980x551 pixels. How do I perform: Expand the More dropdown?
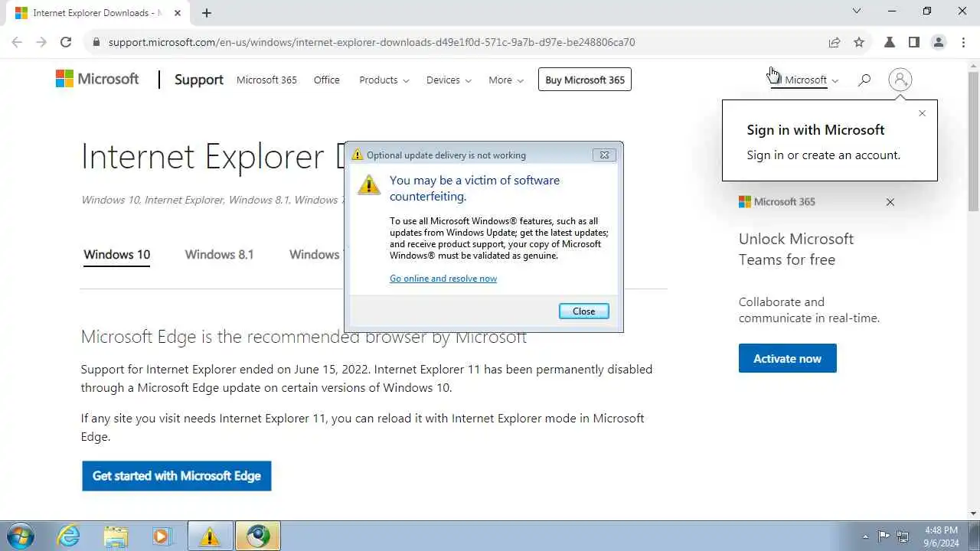[506, 80]
